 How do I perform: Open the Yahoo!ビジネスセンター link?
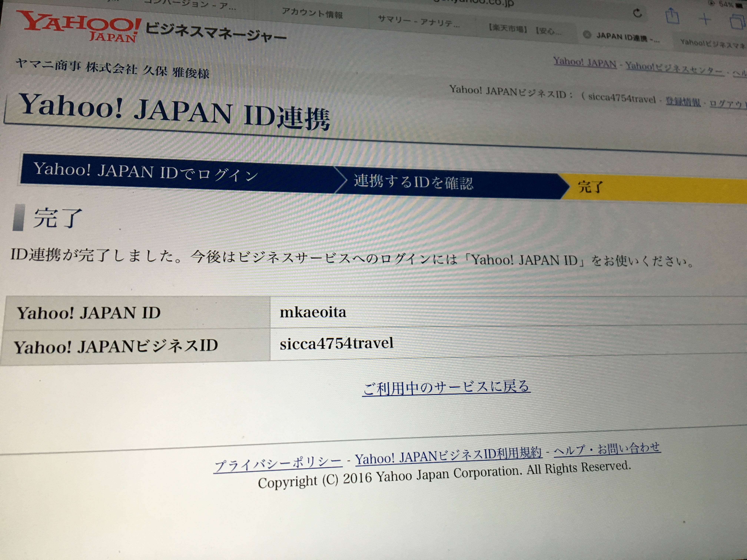pyautogui.click(x=674, y=69)
